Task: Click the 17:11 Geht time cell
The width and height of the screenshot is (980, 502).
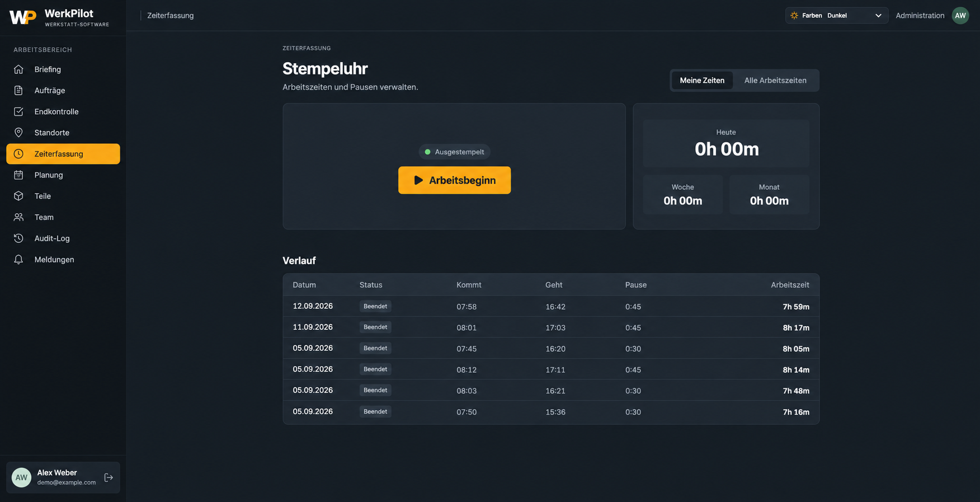Action: 555,370
